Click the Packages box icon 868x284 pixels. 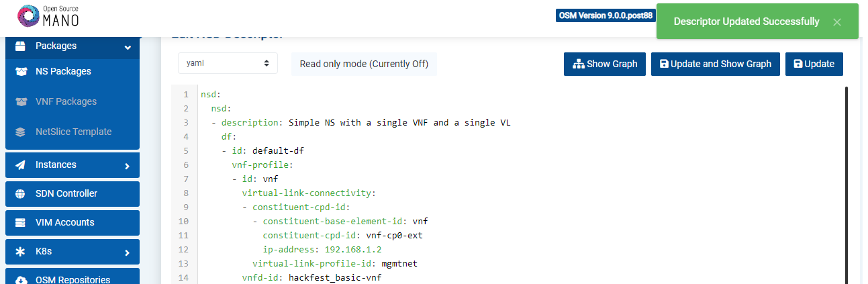pos(20,46)
